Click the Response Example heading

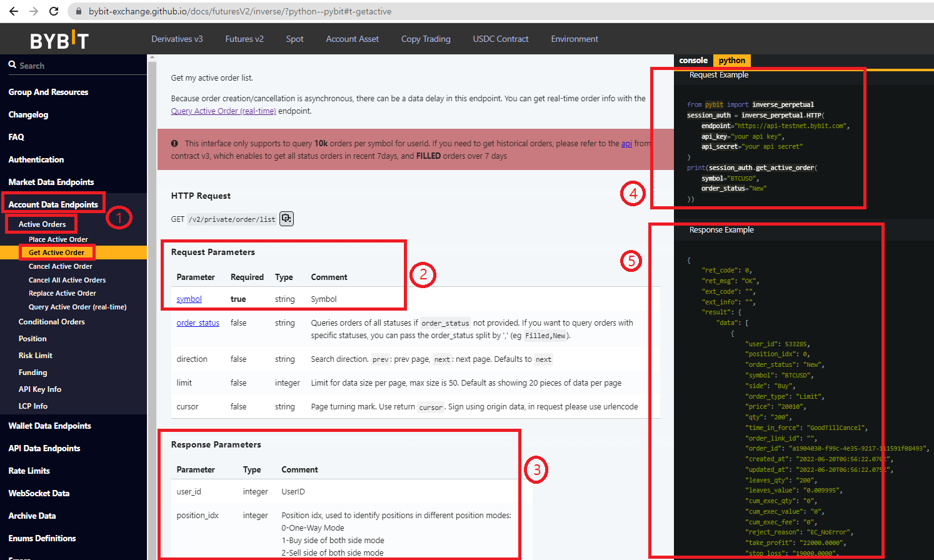721,230
